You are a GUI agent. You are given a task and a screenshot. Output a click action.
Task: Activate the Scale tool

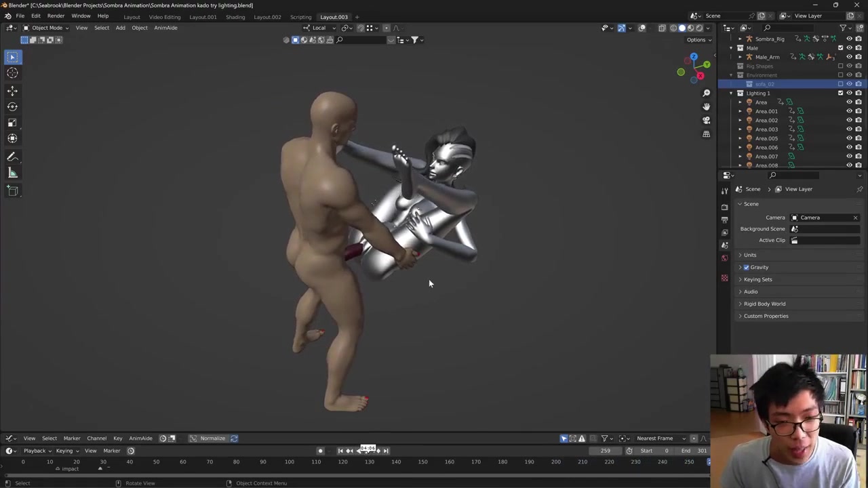coord(12,123)
